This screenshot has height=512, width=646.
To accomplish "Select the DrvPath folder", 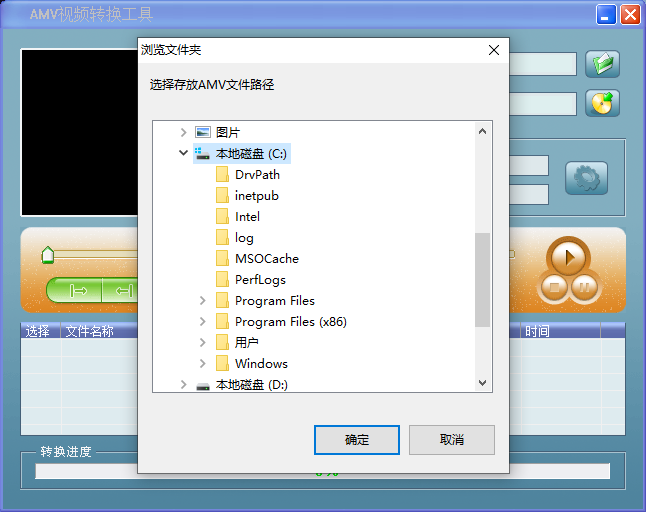I will (x=248, y=175).
